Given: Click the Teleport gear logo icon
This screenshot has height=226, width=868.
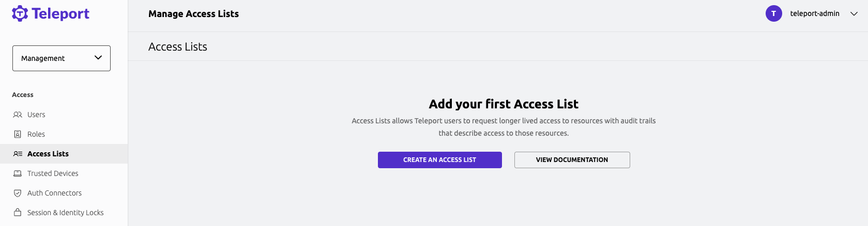Looking at the screenshot, I should (x=20, y=13).
